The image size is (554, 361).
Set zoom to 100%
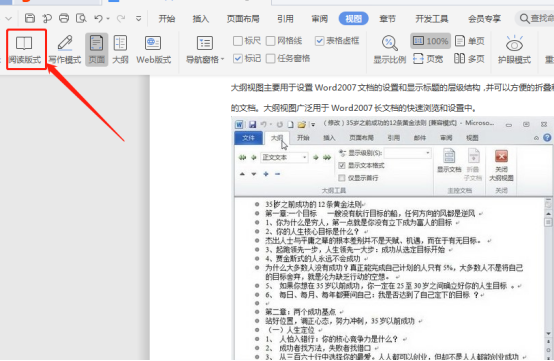430,41
